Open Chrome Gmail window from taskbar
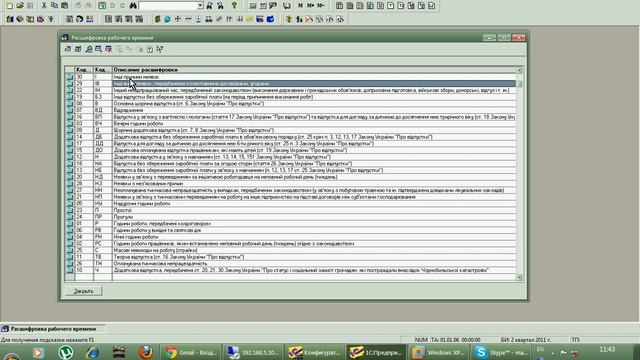This screenshot has width=640, height=360. pyautogui.click(x=191, y=352)
